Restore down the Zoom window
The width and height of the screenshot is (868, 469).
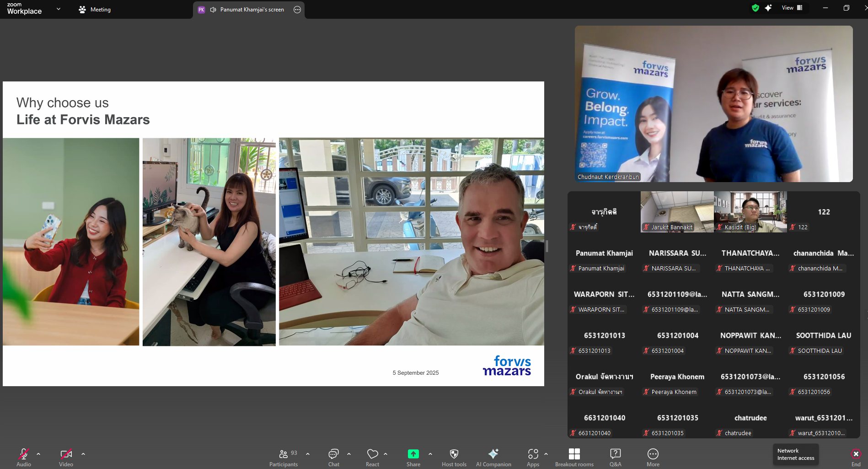[847, 8]
